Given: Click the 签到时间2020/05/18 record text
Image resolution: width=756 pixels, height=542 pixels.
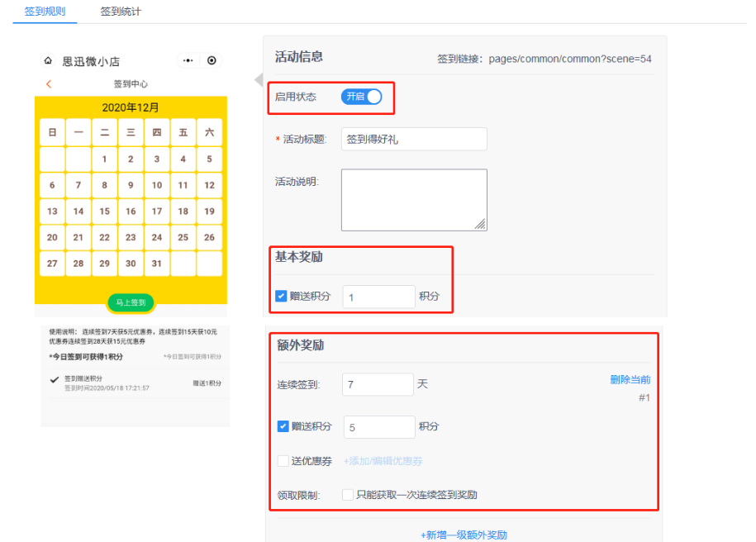Looking at the screenshot, I should pyautogui.click(x=107, y=387).
